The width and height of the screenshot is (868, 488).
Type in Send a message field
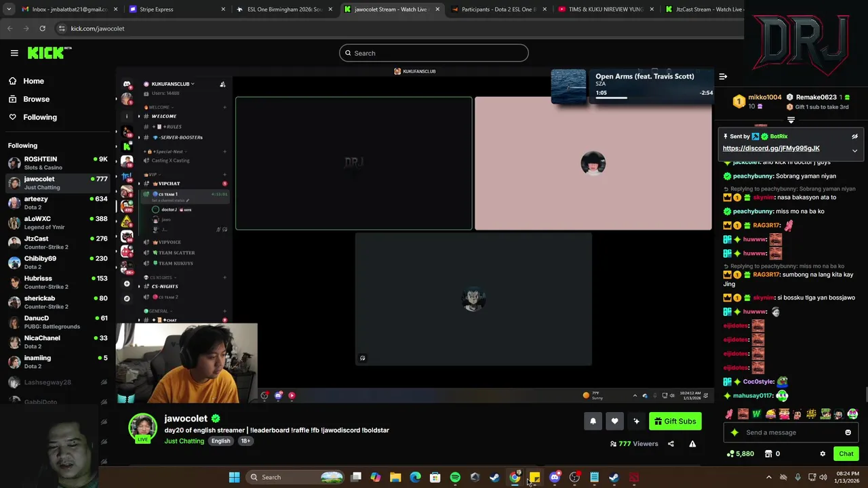click(x=790, y=432)
